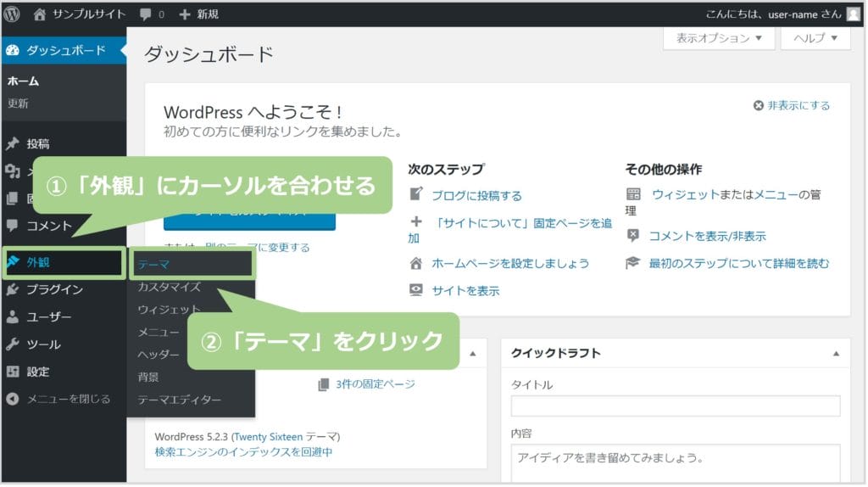Expand the ヘルプ dropdown
The width and height of the screenshot is (868, 487).
tap(815, 38)
